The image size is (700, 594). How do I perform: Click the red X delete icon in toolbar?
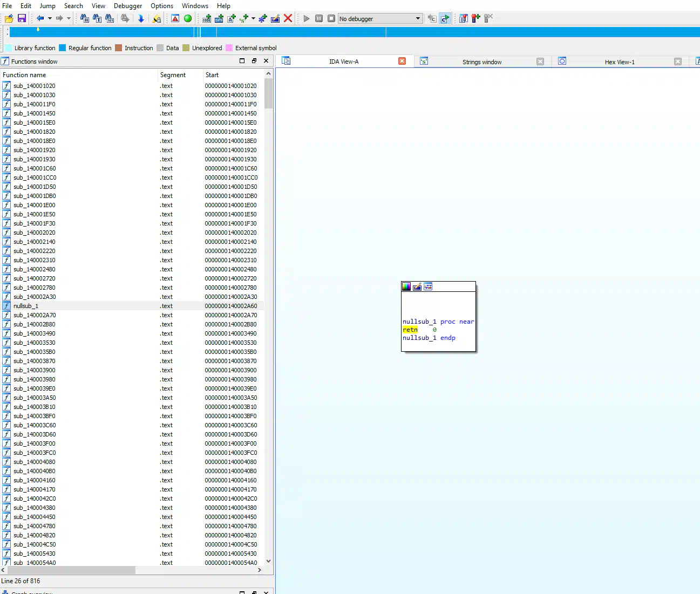tap(288, 18)
